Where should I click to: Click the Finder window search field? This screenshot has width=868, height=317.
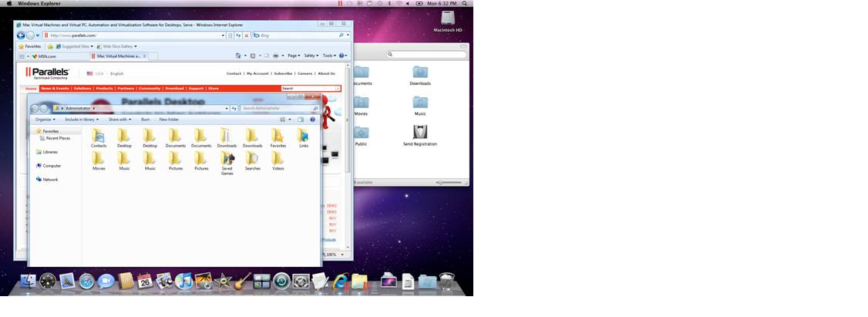[x=426, y=54]
